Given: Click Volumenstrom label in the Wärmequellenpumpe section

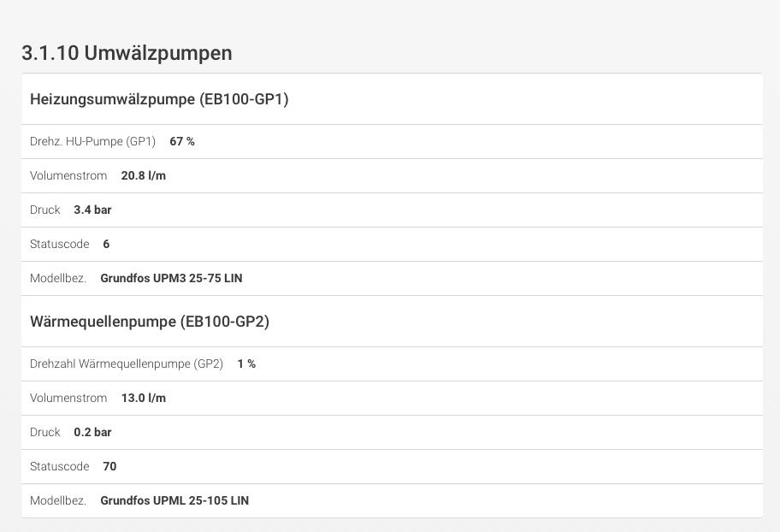Looking at the screenshot, I should (x=68, y=398).
